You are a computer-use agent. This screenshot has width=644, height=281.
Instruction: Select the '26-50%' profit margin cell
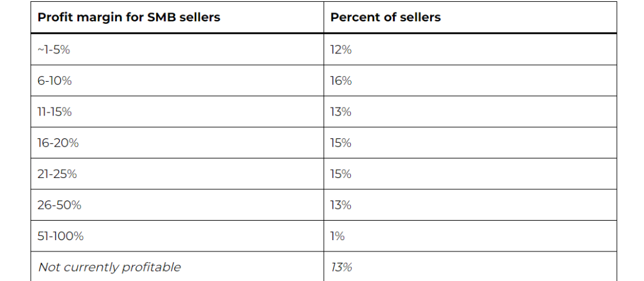58,205
